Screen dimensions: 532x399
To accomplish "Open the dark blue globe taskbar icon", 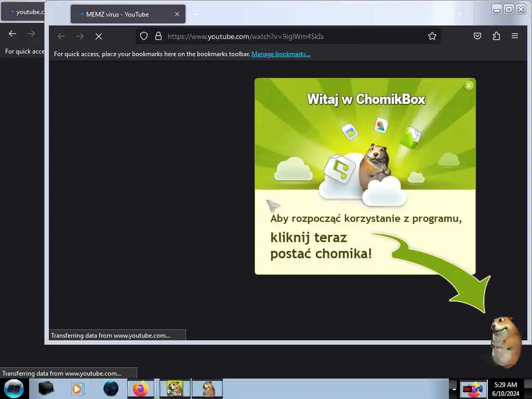I will tap(111, 389).
